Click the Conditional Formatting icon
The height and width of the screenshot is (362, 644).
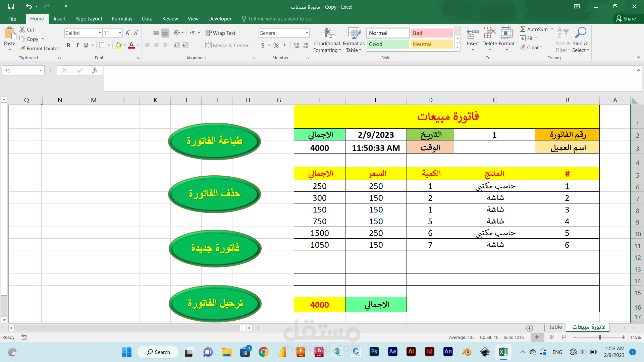click(327, 34)
